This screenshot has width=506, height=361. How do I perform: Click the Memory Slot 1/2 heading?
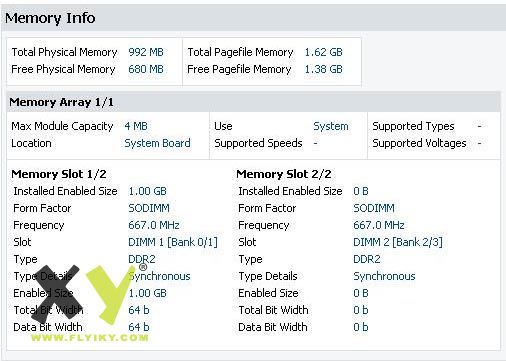click(59, 174)
